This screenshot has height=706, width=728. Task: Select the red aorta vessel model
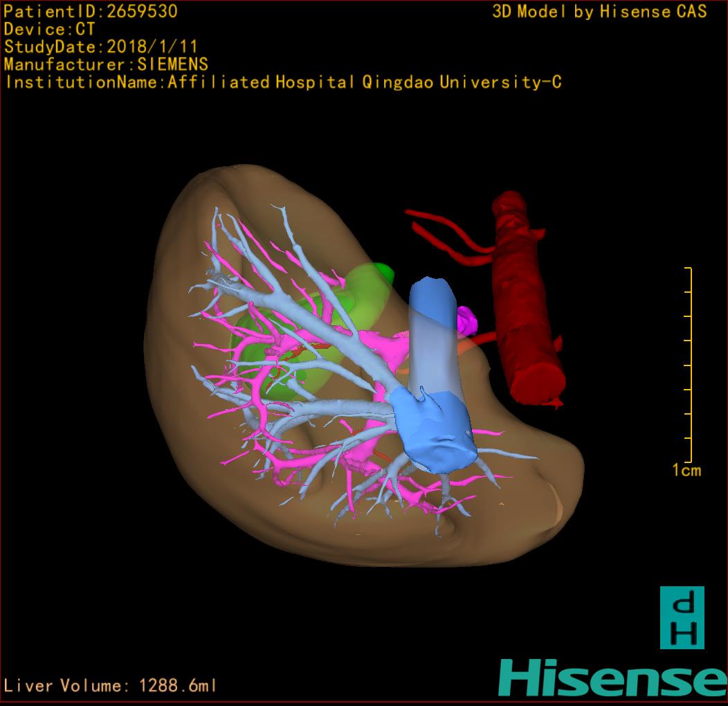coord(529,298)
